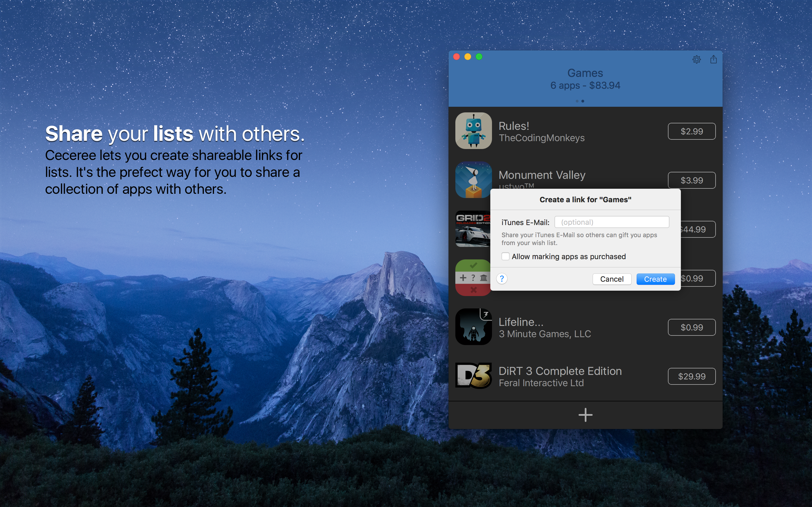Viewport: 812px width, 507px height.
Task: Click the Monument Valley app icon
Action: pos(473,180)
